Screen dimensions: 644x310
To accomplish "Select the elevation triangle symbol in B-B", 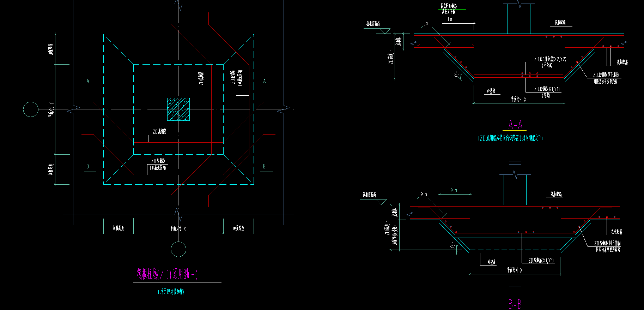I will 381,202.
